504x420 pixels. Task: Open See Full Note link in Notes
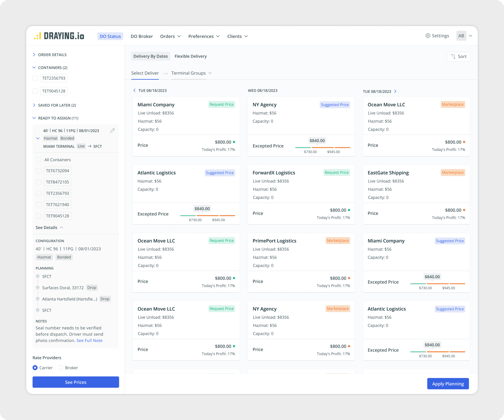coord(89,340)
